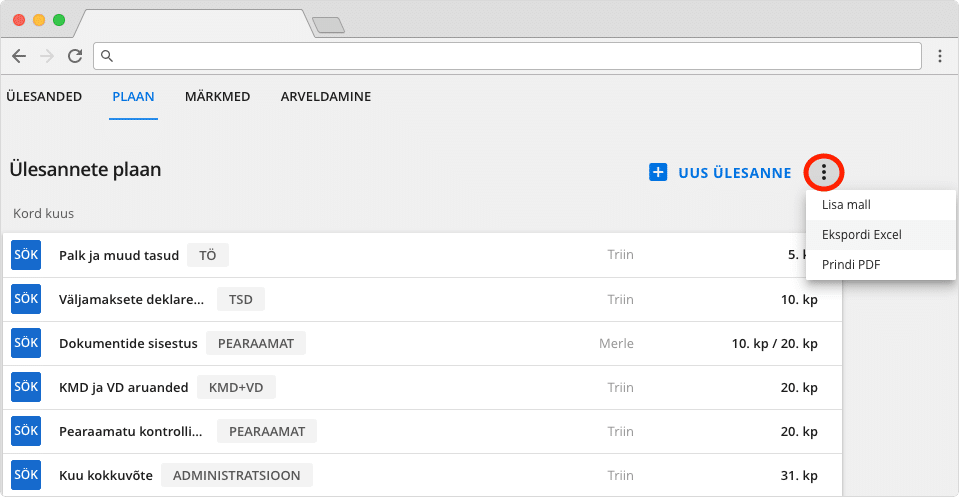The width and height of the screenshot is (959, 497).
Task: Reload the page with refresh icon
Action: (x=75, y=56)
